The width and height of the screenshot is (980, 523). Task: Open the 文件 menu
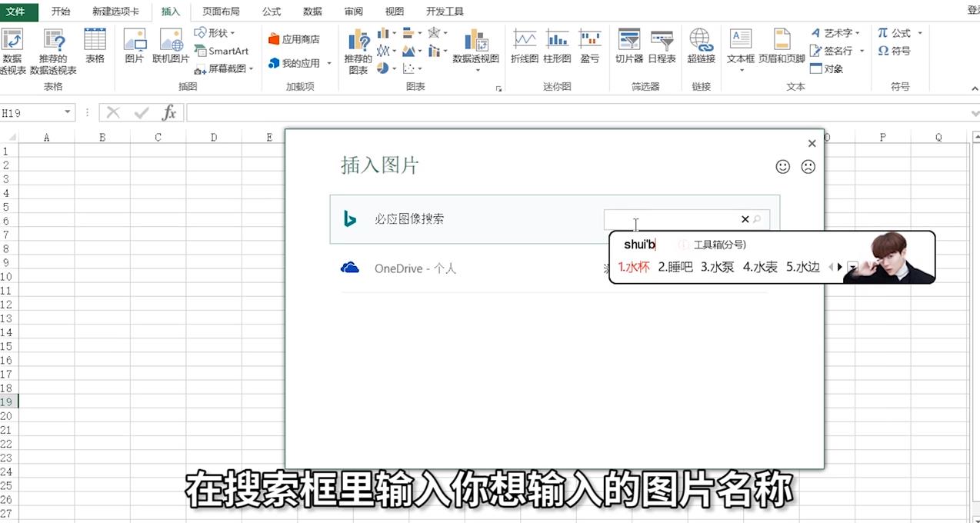point(18,11)
